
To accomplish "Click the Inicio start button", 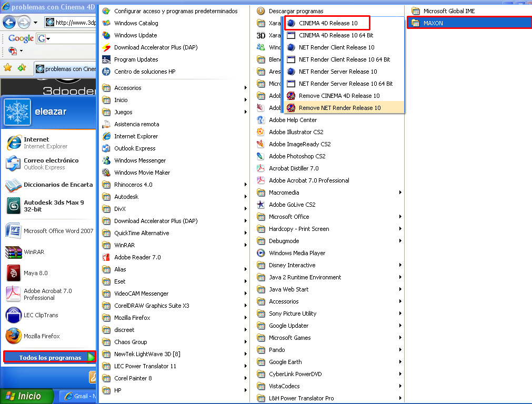I will point(26,396).
